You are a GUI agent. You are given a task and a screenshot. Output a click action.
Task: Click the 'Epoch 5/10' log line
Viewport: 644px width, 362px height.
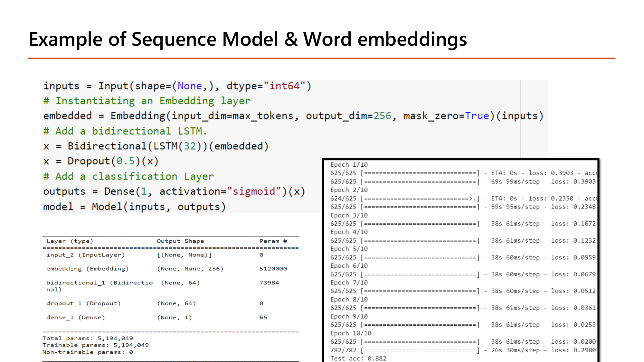click(349, 249)
